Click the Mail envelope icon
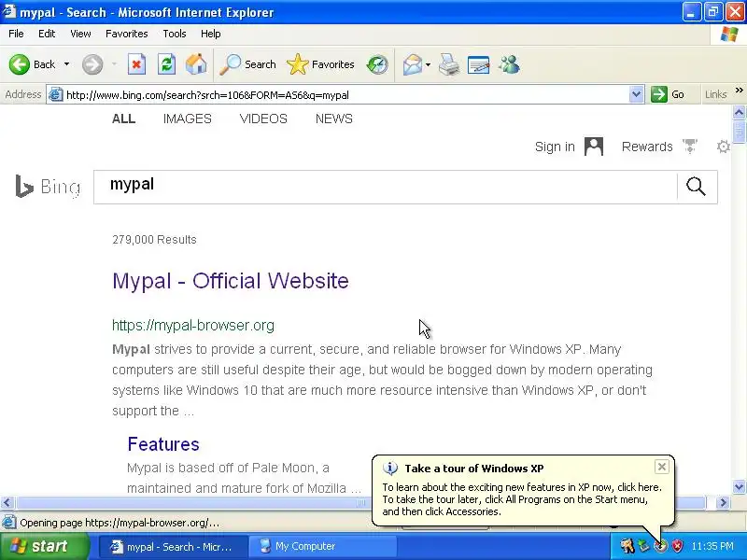Screen dimensions: 747x560 coord(413,64)
